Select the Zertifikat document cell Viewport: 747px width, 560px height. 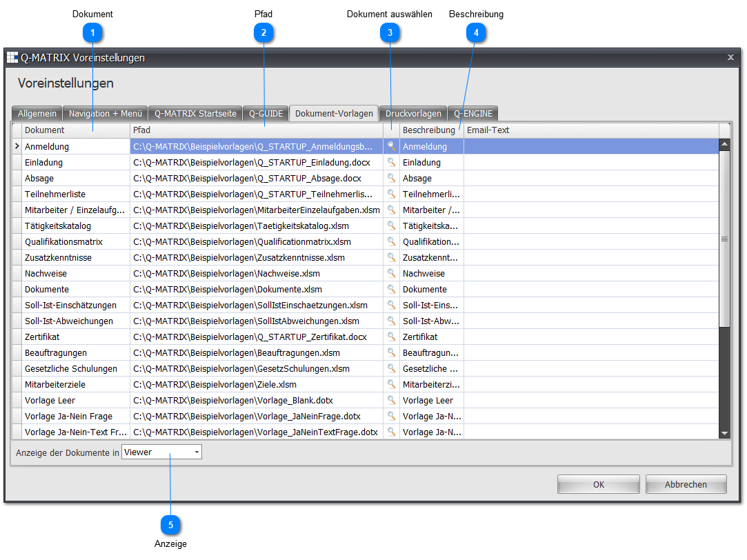click(76, 337)
